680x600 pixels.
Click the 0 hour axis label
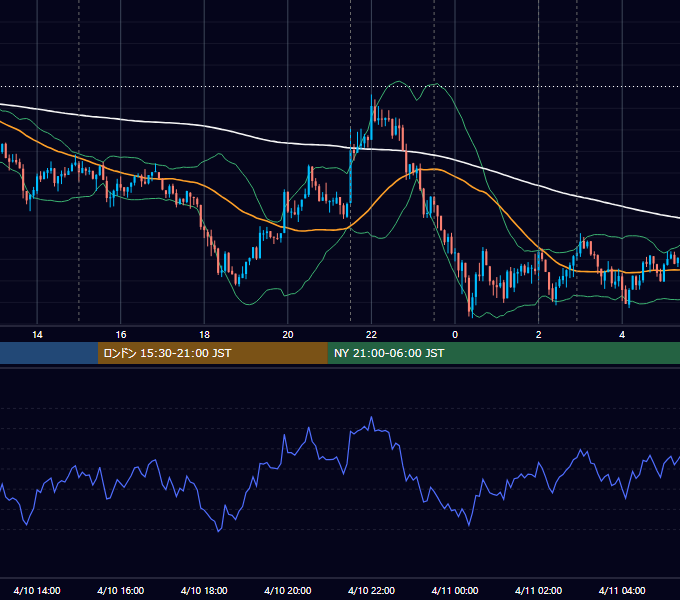[x=455, y=335]
